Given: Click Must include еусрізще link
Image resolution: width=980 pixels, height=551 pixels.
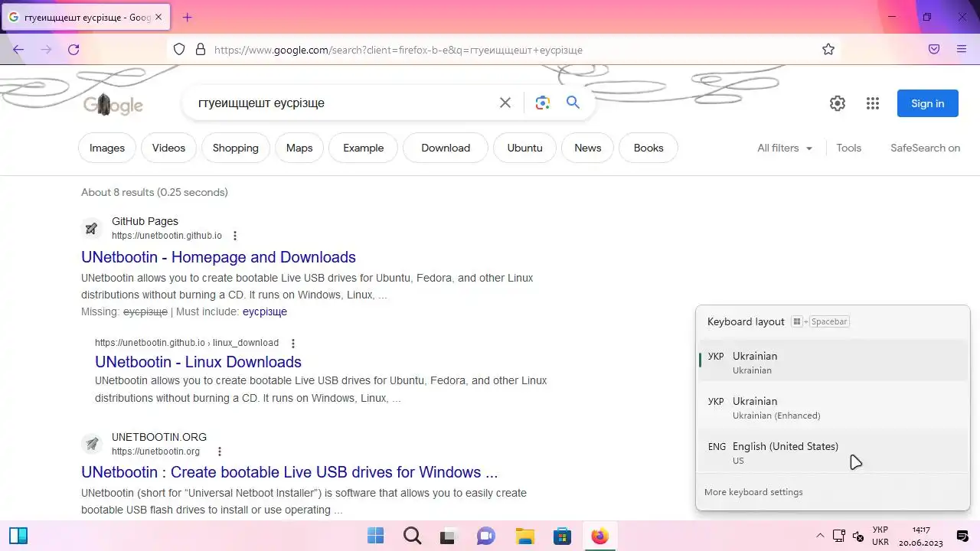Looking at the screenshot, I should click(265, 311).
